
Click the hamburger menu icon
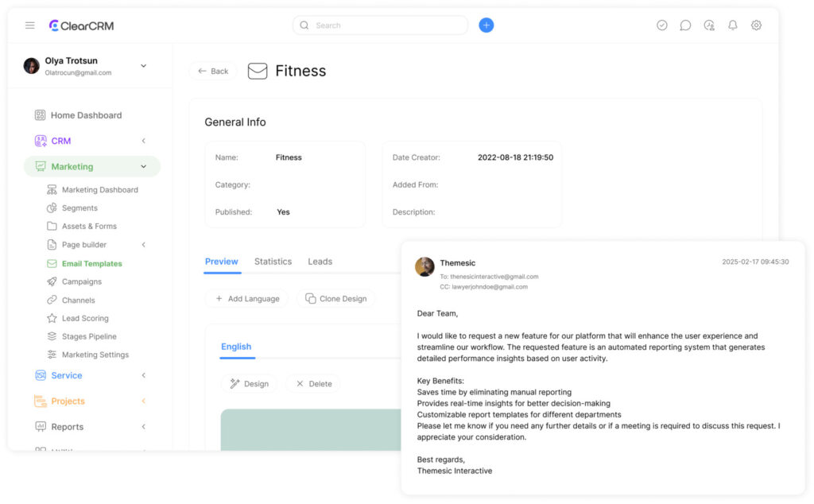[29, 25]
